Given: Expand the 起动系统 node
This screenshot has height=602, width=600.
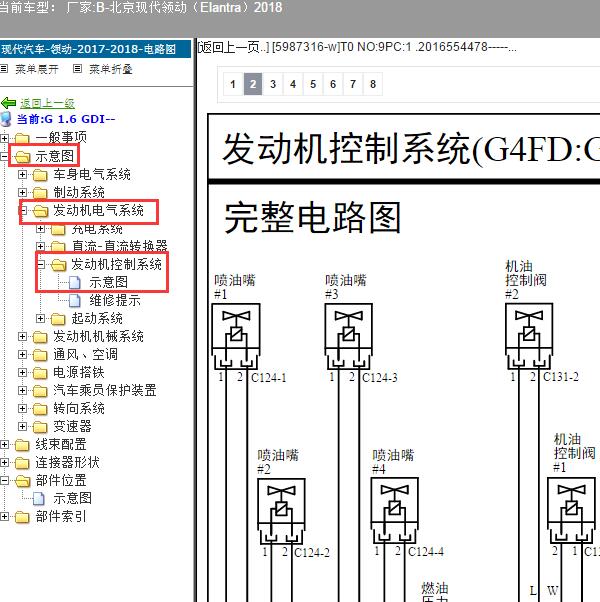Looking at the screenshot, I should point(40,319).
